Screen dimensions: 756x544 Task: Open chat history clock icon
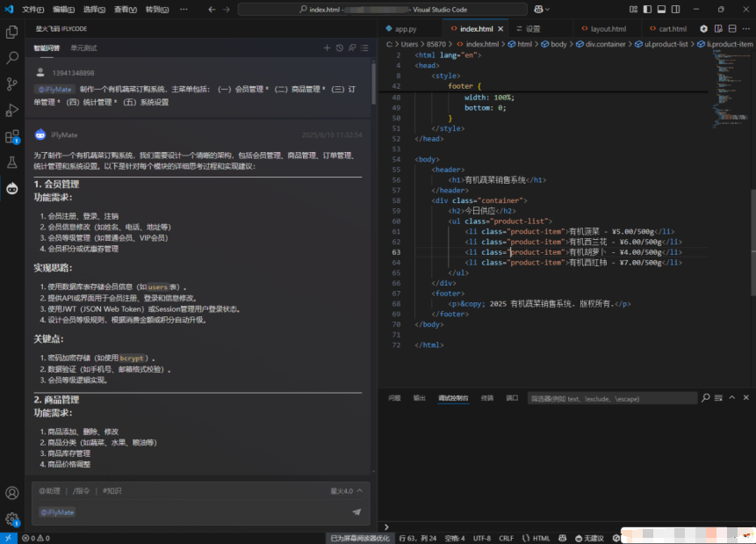pyautogui.click(x=340, y=47)
